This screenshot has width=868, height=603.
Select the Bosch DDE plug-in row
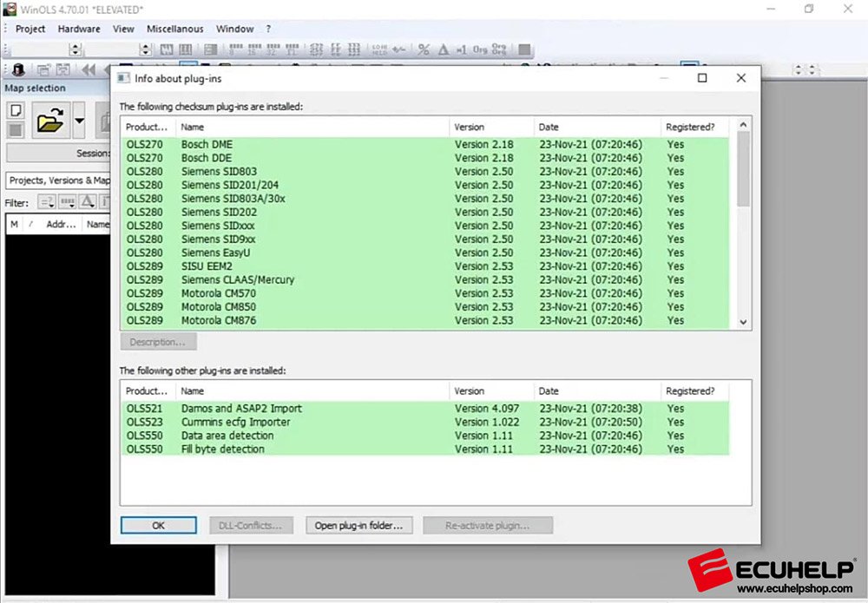424,158
